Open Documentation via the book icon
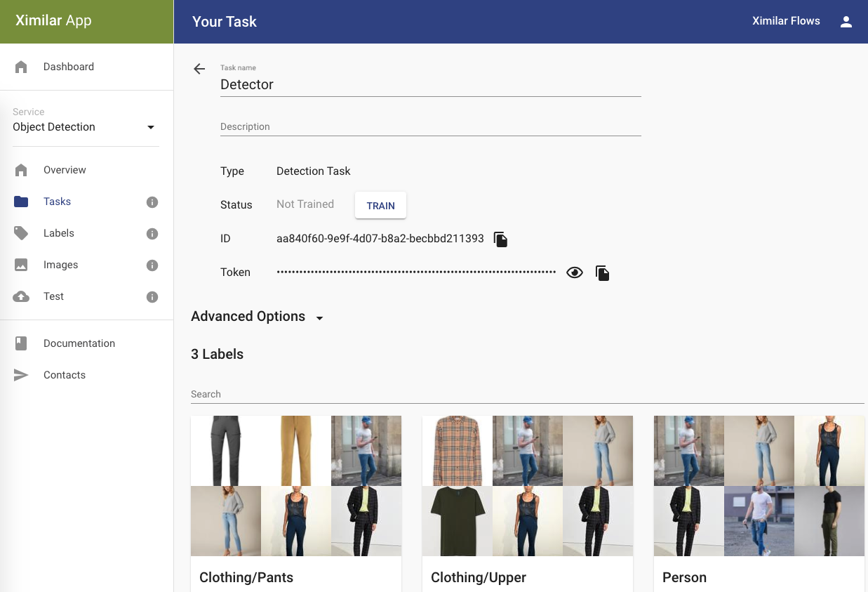The width and height of the screenshot is (868, 592). [x=21, y=343]
